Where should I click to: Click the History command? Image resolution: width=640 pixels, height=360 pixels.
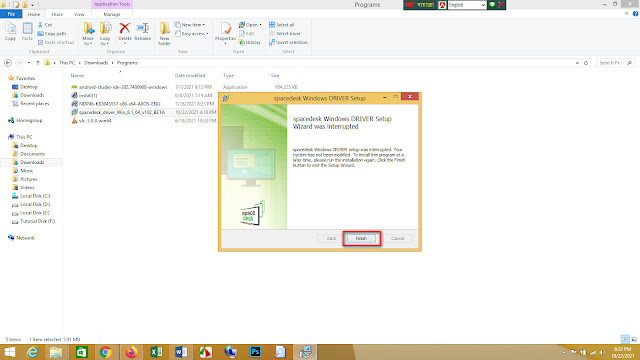click(249, 42)
